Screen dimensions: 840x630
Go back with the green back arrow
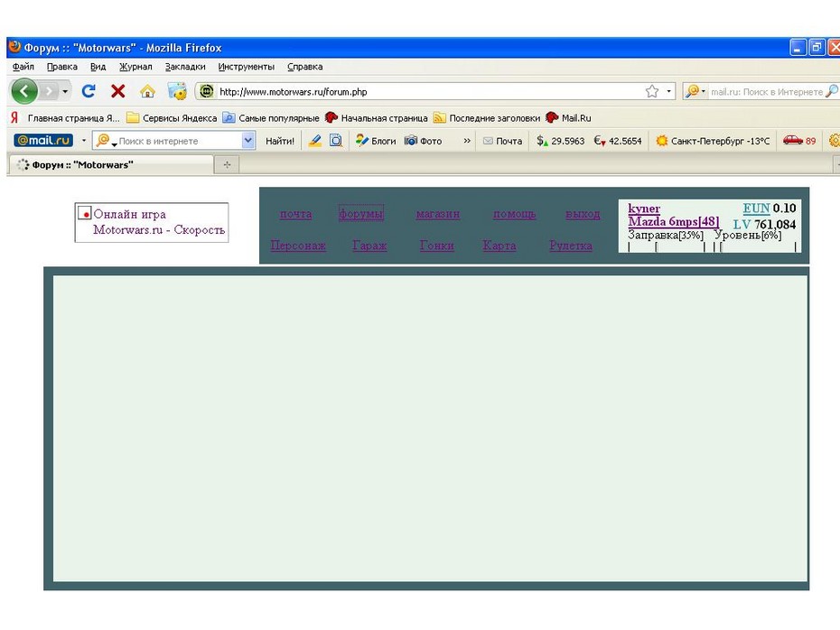[x=24, y=91]
